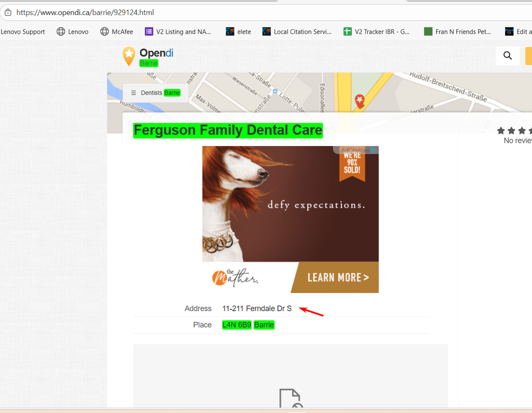This screenshot has width=532, height=413.
Task: Click the dog advertisement image
Action: click(290, 204)
